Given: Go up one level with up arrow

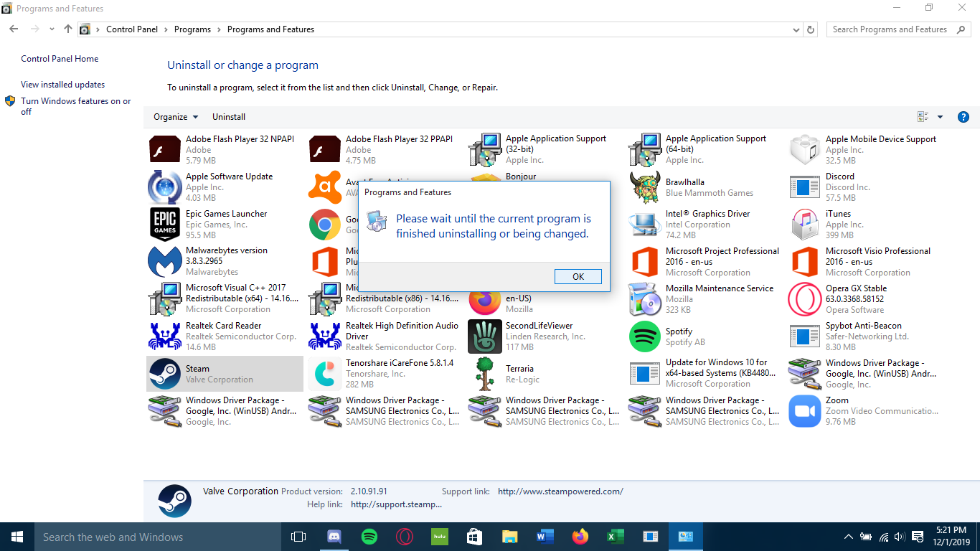Looking at the screenshot, I should pos(67,29).
